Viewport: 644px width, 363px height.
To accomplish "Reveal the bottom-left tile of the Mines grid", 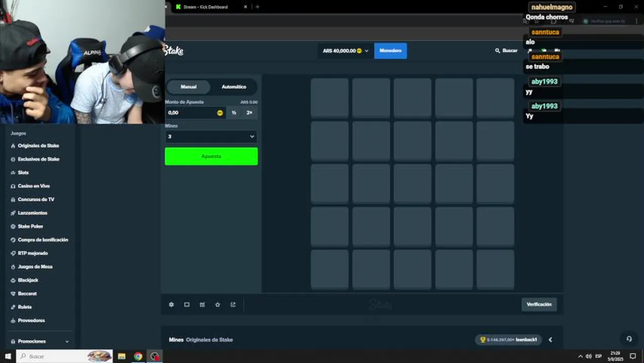I will [330, 269].
